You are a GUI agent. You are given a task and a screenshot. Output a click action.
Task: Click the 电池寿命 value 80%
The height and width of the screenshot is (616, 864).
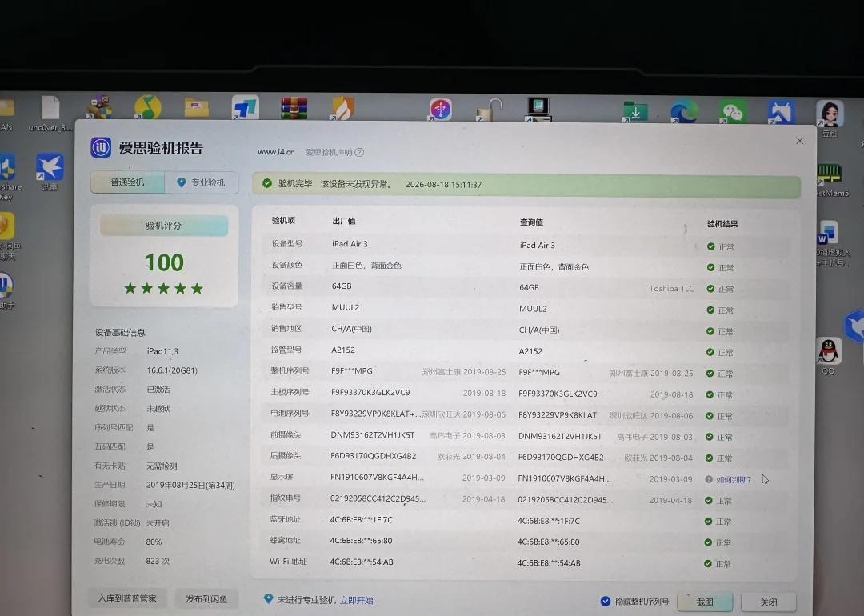click(x=154, y=542)
